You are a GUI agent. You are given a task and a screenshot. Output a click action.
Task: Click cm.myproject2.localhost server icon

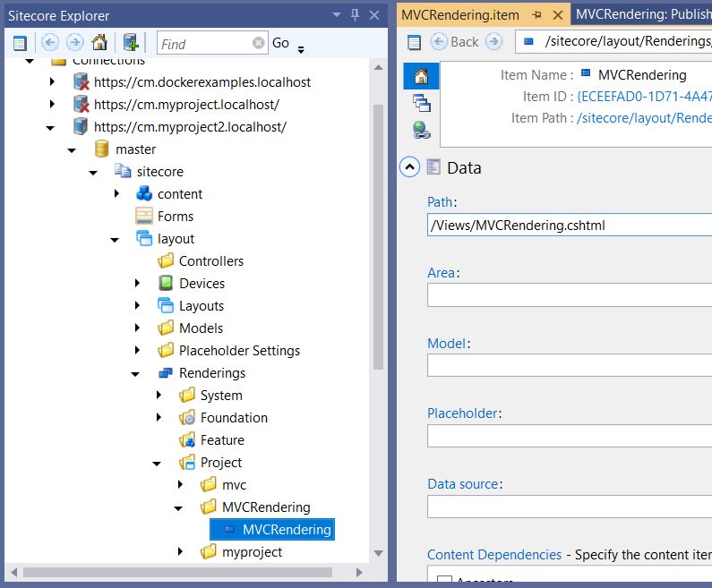tap(81, 126)
